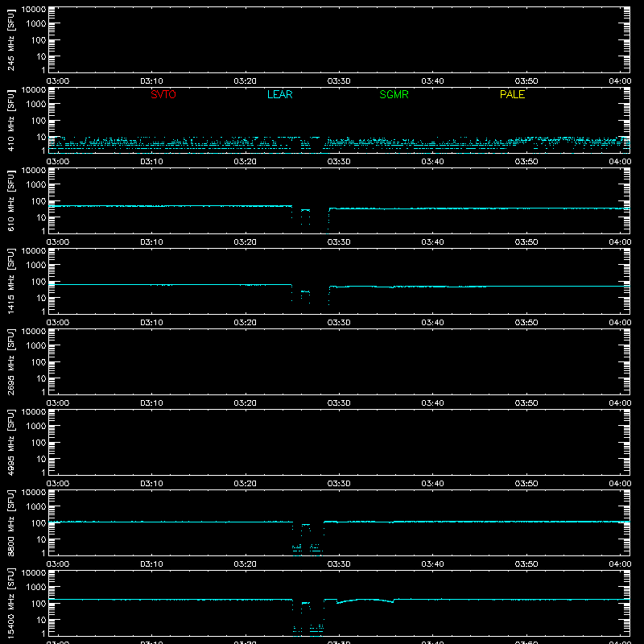Click 03:30 label under the 4995 MHz panel
The width and height of the screenshot is (644, 644).
(339, 484)
